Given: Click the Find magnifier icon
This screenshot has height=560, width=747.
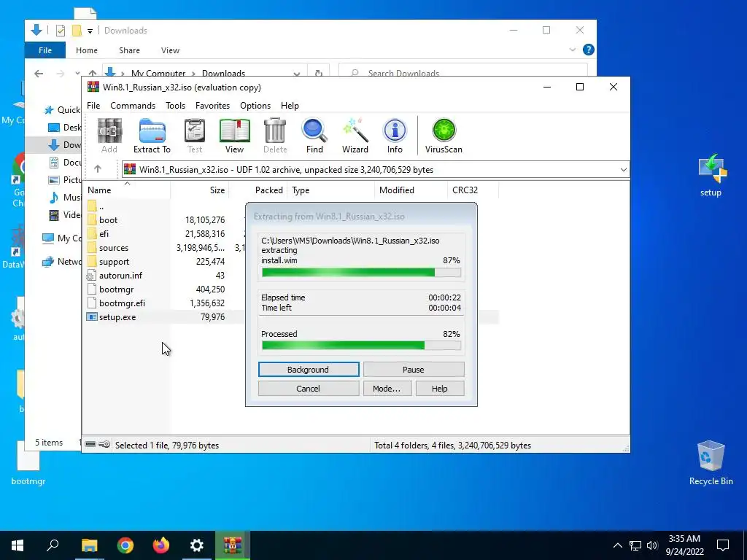Looking at the screenshot, I should pos(314,136).
